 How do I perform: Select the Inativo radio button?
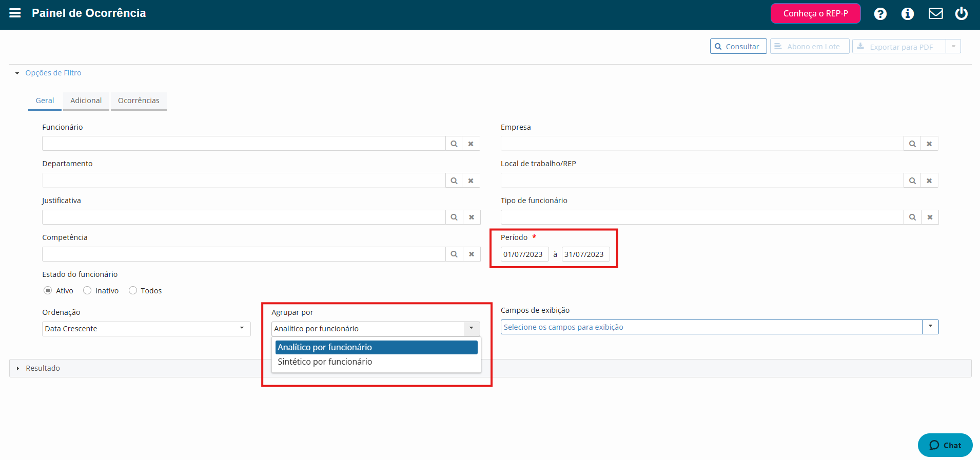point(87,290)
